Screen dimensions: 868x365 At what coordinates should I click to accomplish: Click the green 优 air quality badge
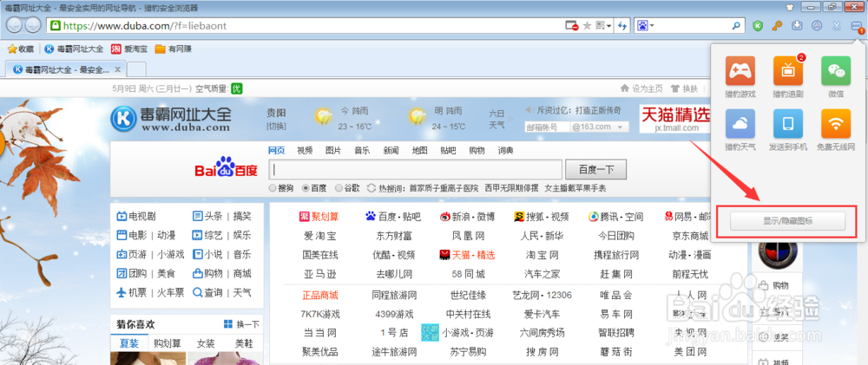[237, 88]
